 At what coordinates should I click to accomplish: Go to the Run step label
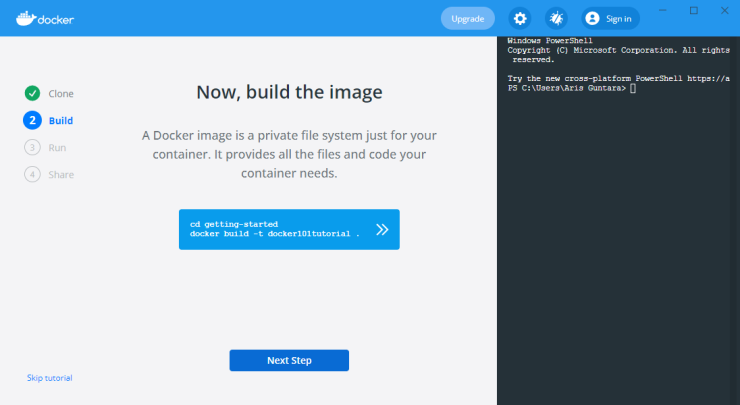pyautogui.click(x=57, y=148)
